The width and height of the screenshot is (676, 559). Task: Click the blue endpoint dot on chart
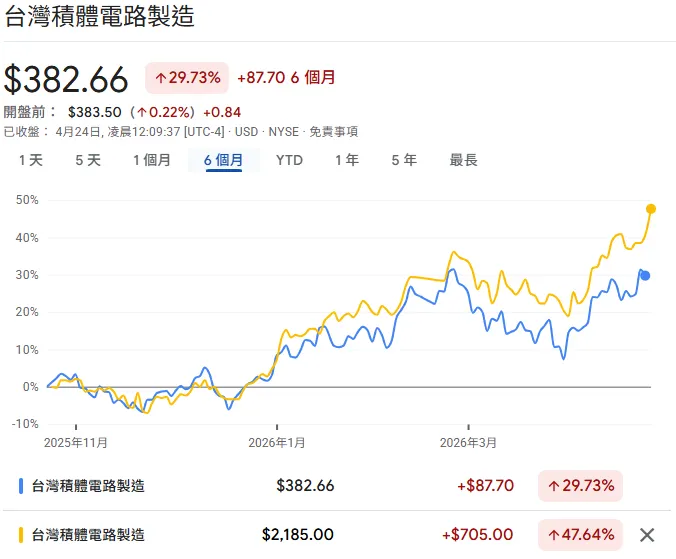(645, 276)
